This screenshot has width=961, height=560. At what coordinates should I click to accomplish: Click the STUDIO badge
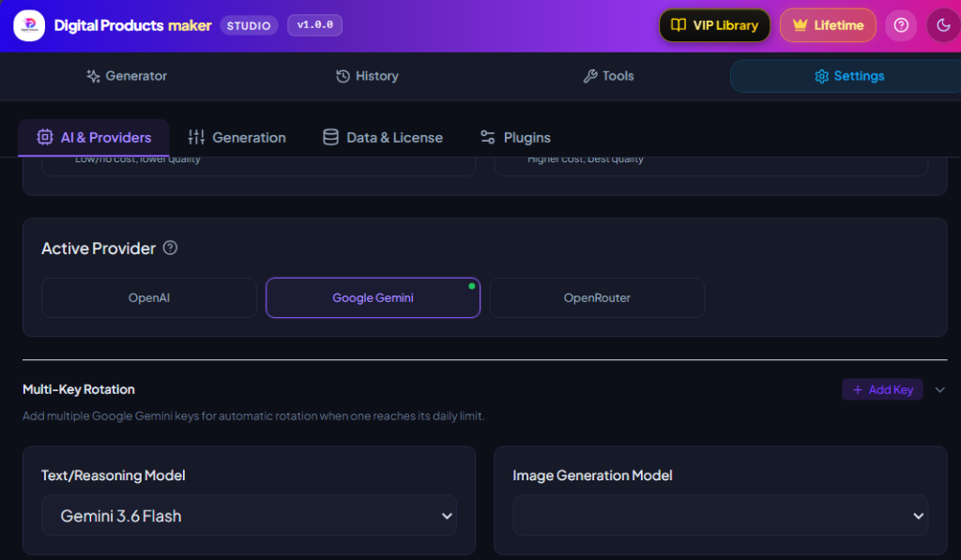coord(249,25)
